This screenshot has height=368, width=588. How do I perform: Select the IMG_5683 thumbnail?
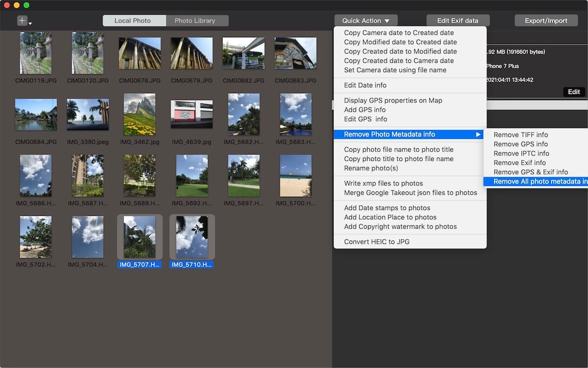coord(295,114)
